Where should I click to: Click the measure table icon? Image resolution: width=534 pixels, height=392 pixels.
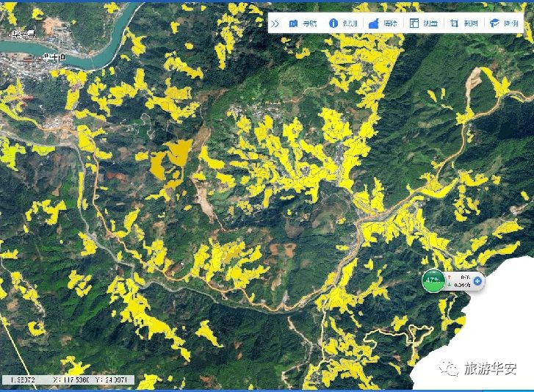click(414, 23)
